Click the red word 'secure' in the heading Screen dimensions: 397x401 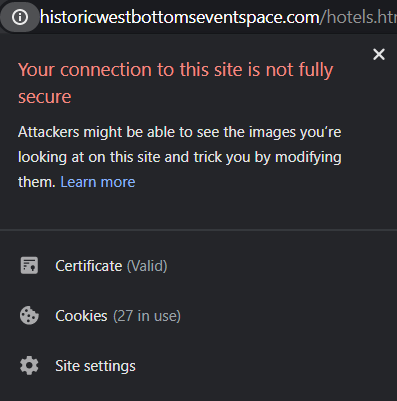point(45,97)
